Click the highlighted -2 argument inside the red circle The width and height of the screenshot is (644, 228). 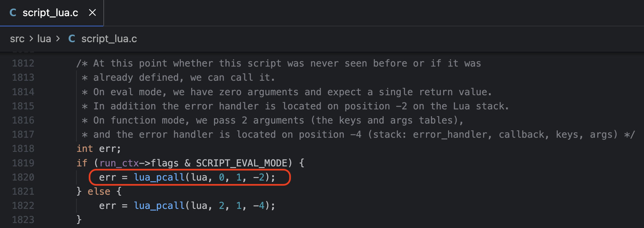pos(259,177)
